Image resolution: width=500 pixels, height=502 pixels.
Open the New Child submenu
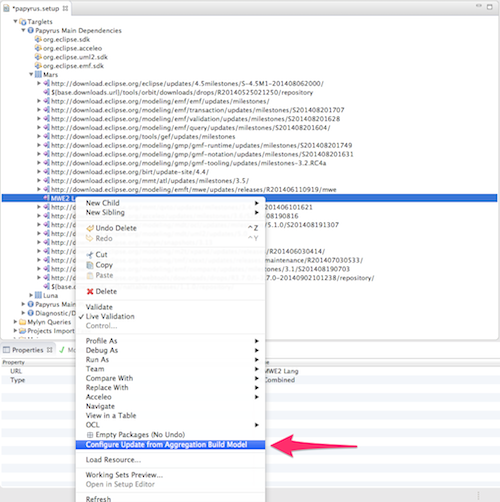(170, 203)
